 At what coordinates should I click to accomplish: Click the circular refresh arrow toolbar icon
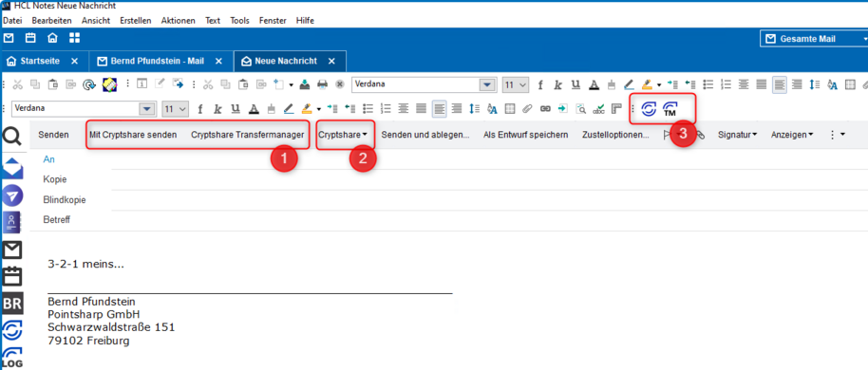click(x=88, y=84)
